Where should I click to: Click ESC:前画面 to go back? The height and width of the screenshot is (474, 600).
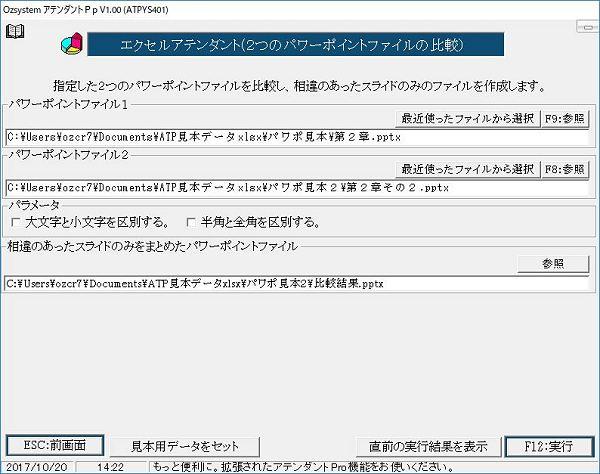click(55, 445)
